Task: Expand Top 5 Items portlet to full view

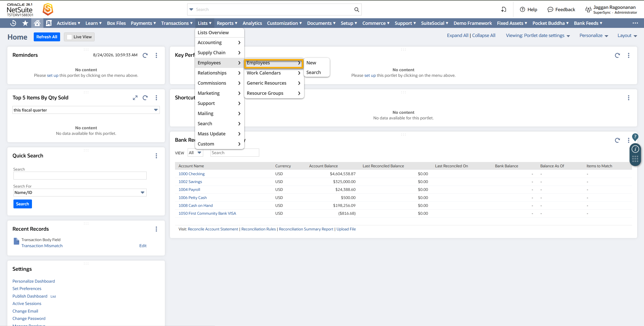Action: (x=135, y=98)
